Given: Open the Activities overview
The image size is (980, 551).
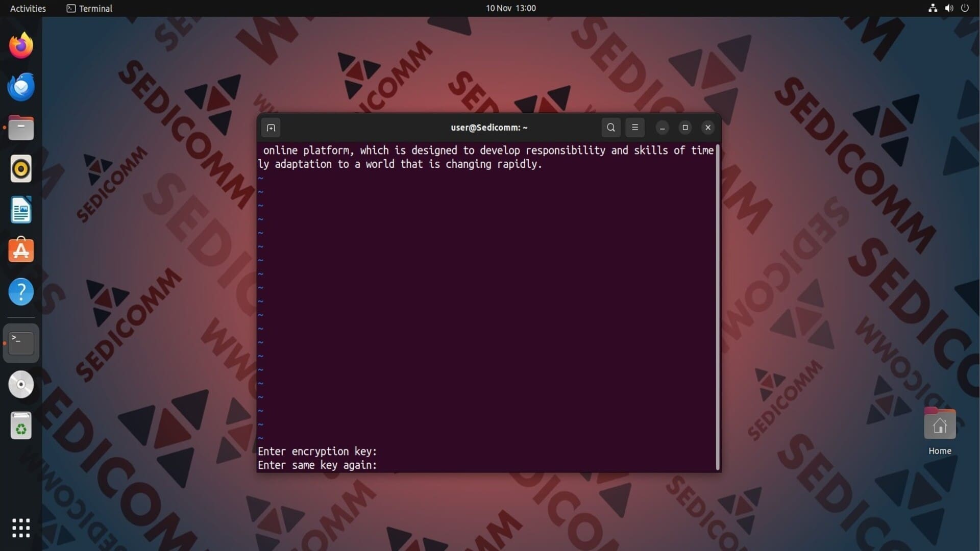Looking at the screenshot, I should tap(28, 8).
